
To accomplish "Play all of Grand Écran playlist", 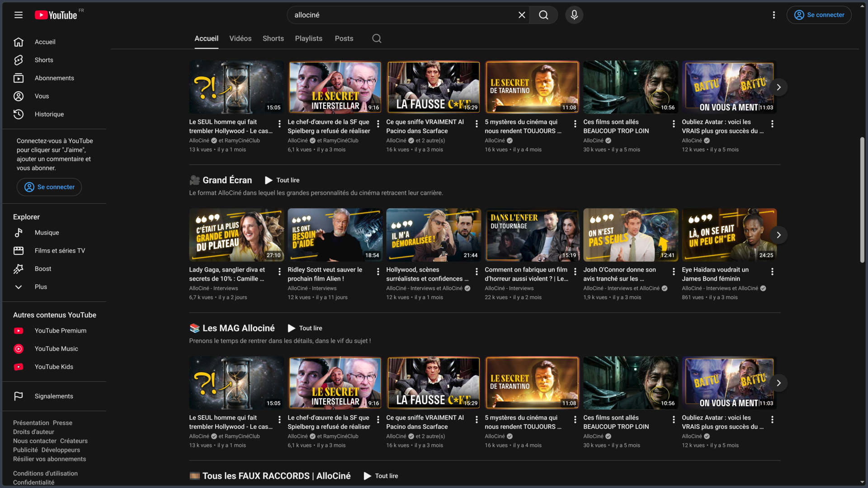I will coord(282,180).
